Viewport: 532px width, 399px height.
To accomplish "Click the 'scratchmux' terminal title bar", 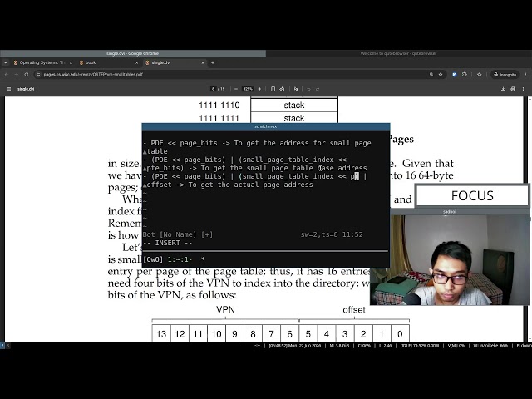I will point(266,126).
